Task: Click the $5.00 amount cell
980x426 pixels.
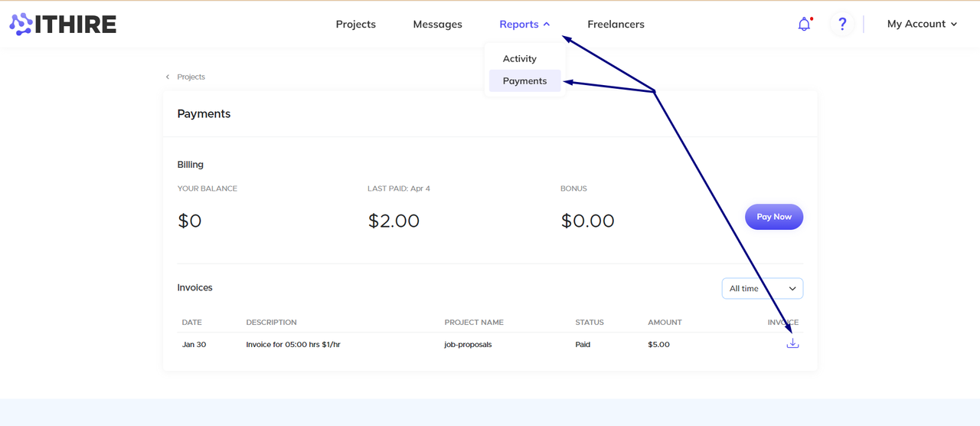Action: tap(659, 345)
